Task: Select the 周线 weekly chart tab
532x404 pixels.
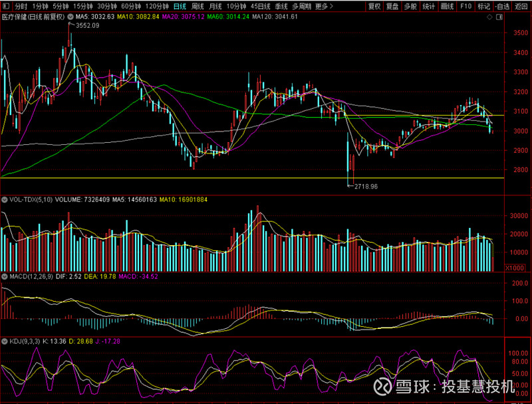Action: [198, 6]
